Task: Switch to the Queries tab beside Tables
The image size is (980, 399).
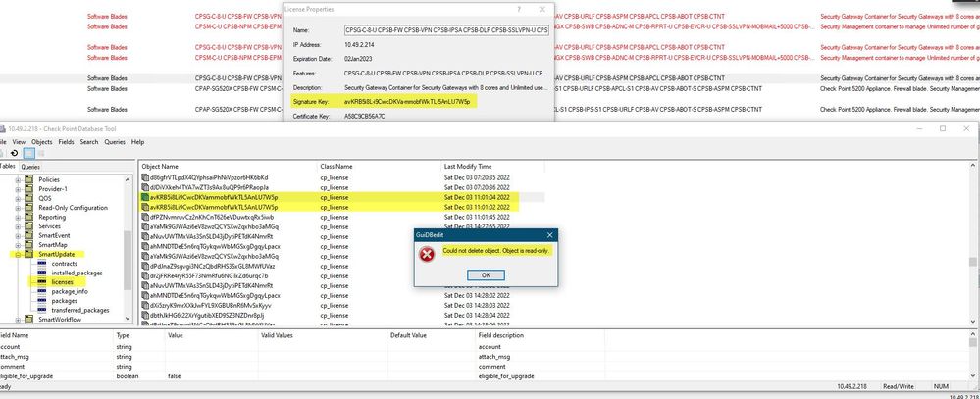Action: coord(30,167)
